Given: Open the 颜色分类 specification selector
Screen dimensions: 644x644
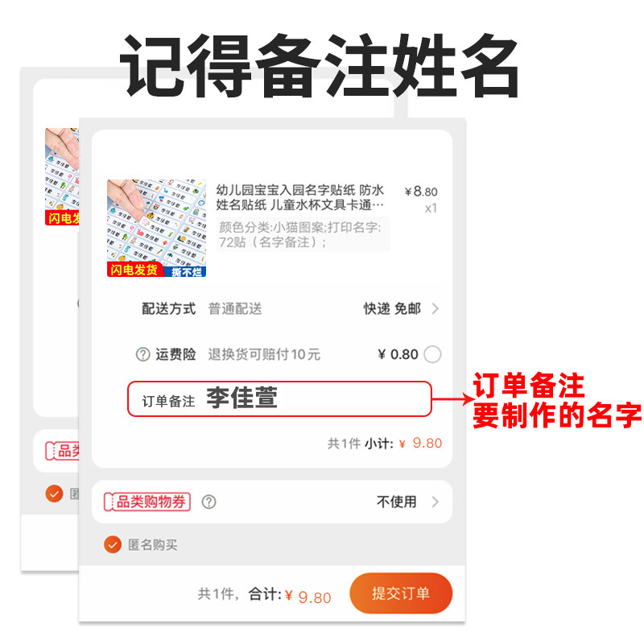Looking at the screenshot, I should 303,234.
